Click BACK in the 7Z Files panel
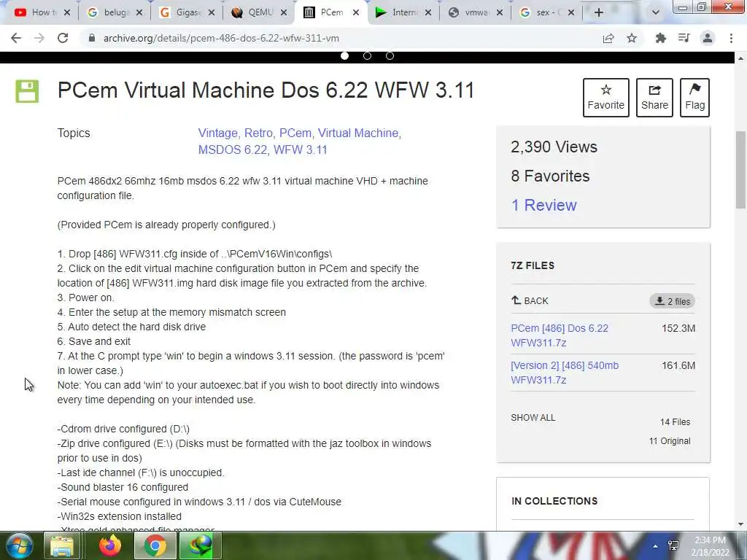This screenshot has width=747, height=560. click(x=530, y=301)
